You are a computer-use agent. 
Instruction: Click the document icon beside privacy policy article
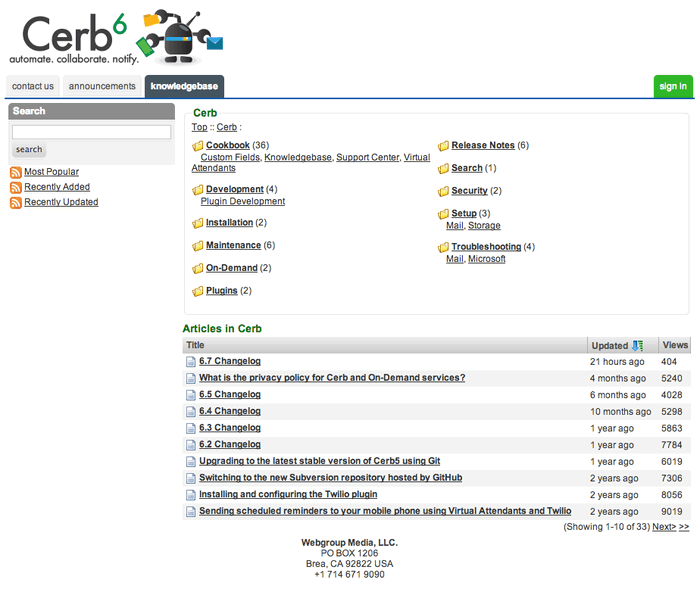pos(191,378)
